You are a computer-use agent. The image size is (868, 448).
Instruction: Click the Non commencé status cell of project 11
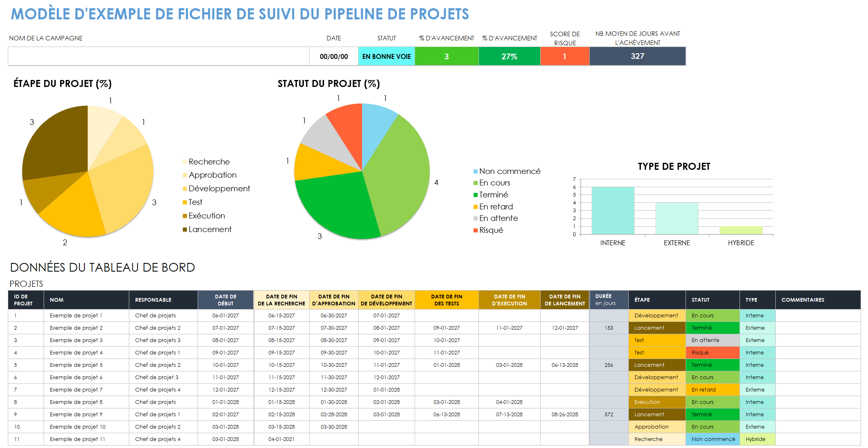tap(713, 439)
